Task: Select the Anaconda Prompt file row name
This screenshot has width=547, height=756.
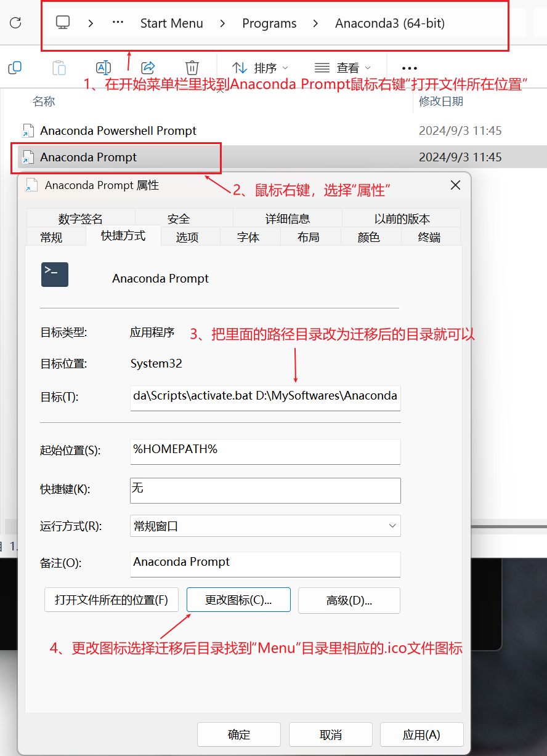Action: coord(89,157)
